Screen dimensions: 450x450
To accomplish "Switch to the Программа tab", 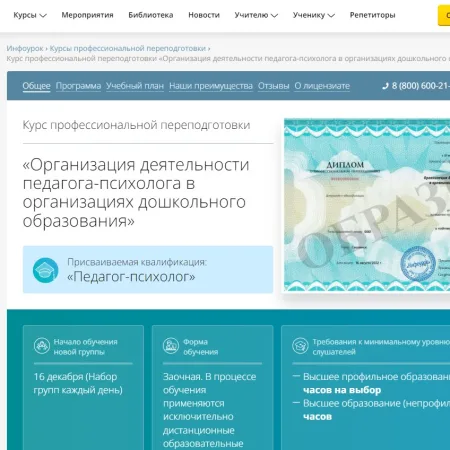I will (78, 86).
